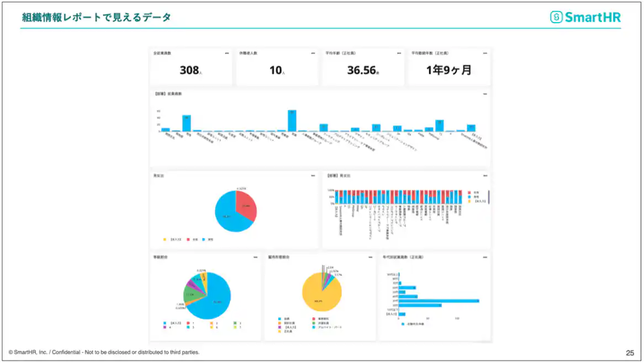Click the tallest bar in 【部署】従業員数 chart
Image resolution: width=644 pixels, height=363 pixels.
292,121
